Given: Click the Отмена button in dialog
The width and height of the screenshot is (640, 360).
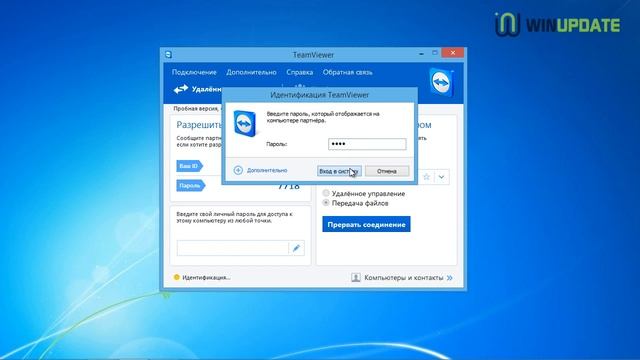Looking at the screenshot, I should 387,171.
